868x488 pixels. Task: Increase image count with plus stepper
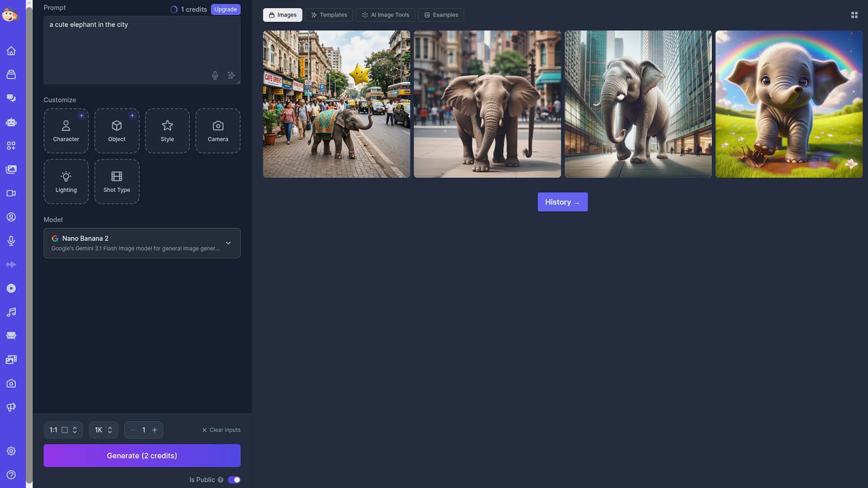154,430
